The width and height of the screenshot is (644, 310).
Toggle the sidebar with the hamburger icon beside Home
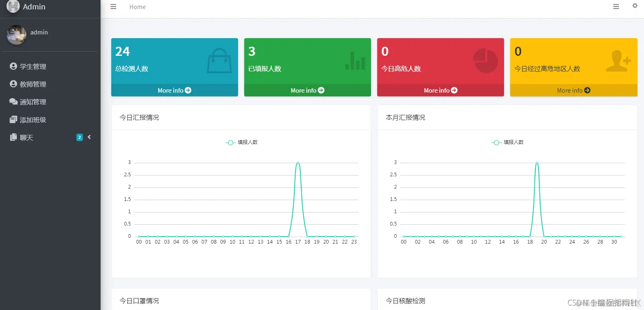(113, 7)
